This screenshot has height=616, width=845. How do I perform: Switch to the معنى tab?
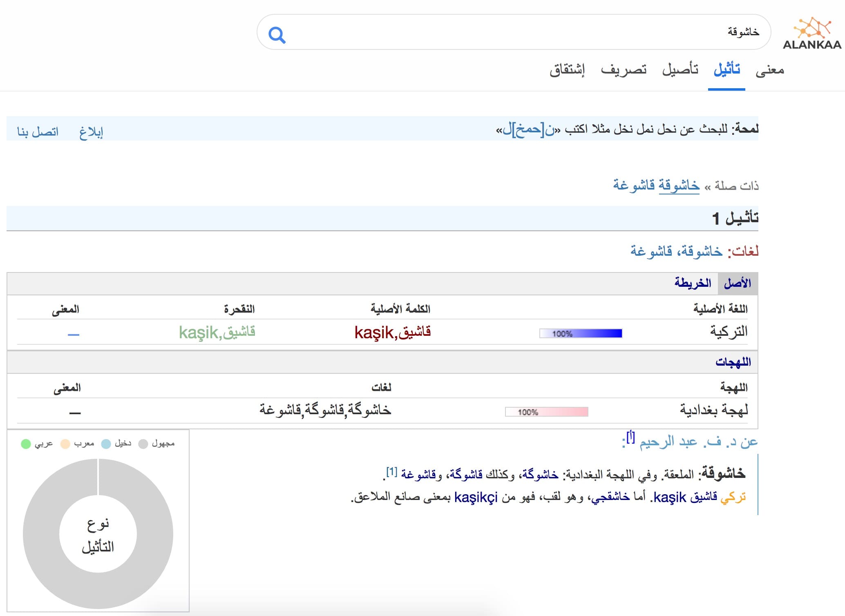770,70
